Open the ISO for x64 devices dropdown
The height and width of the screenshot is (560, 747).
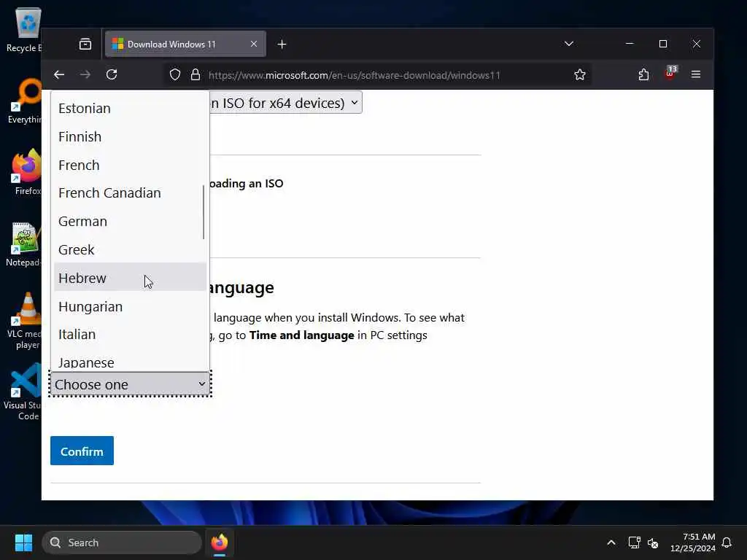[x=286, y=103]
